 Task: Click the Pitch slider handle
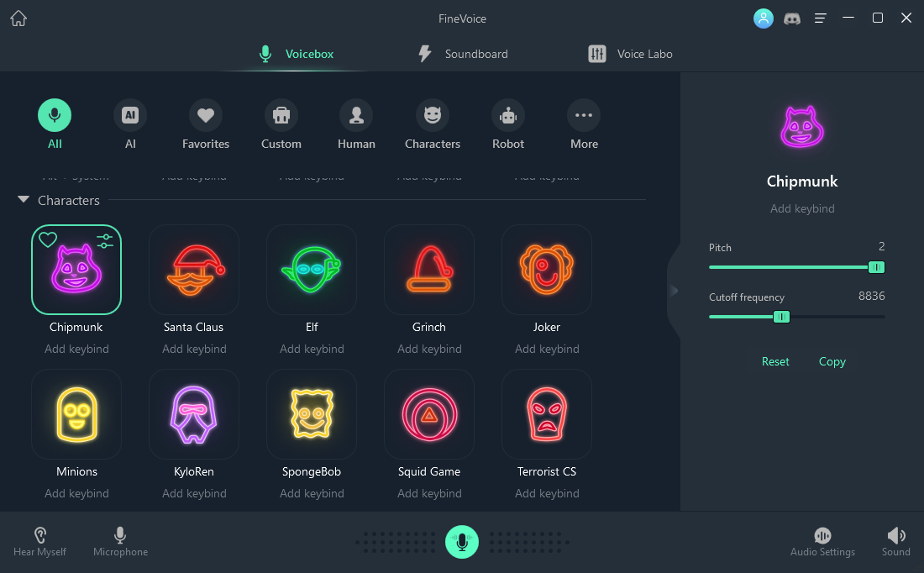tap(876, 267)
